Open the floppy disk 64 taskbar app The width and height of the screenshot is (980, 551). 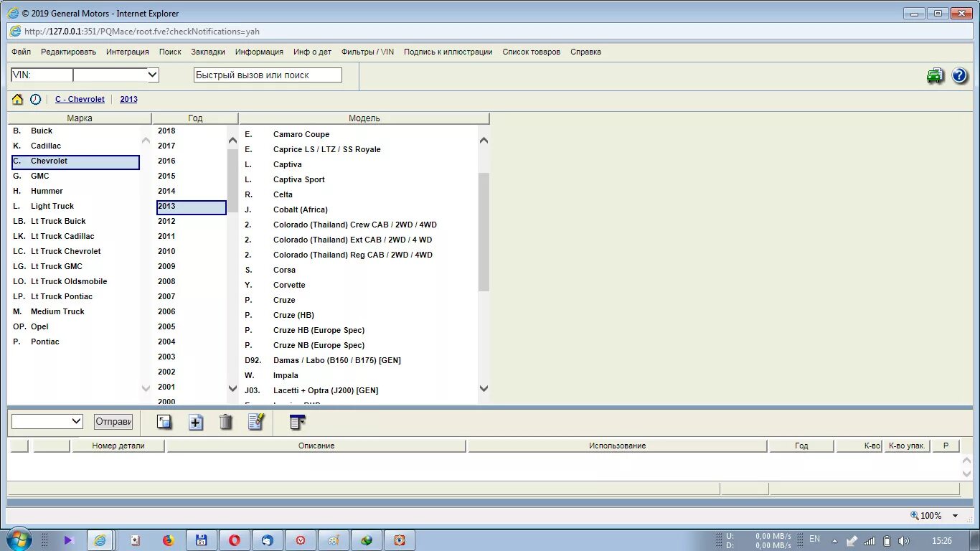(202, 540)
